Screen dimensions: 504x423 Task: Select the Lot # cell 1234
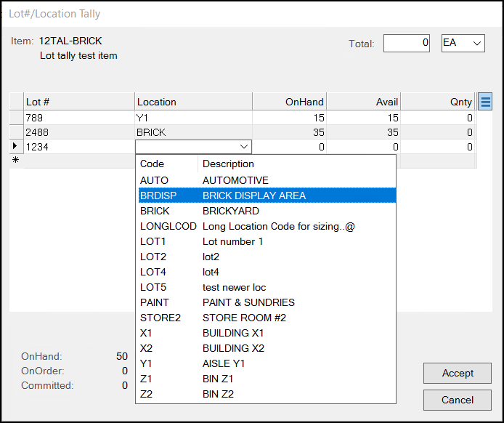click(x=79, y=147)
